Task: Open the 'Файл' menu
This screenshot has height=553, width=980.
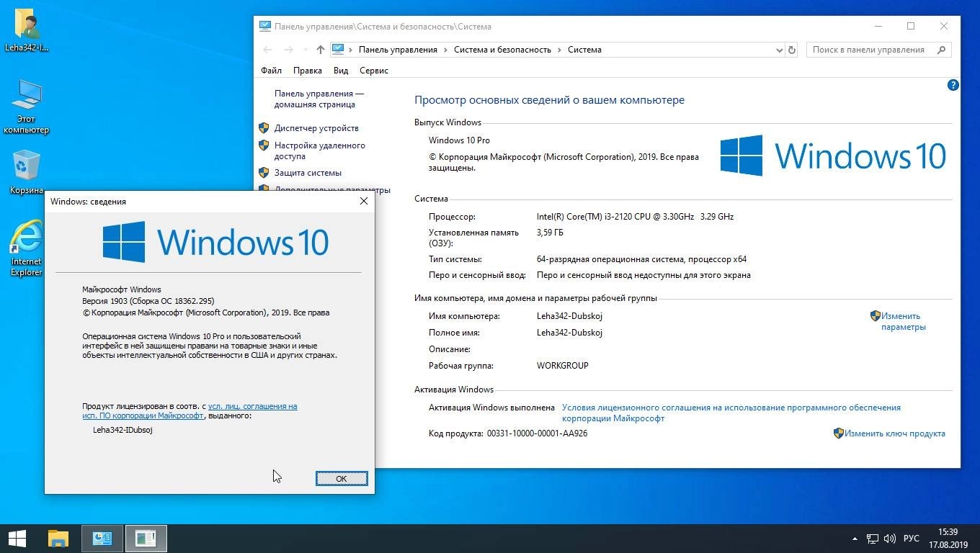Action: (x=271, y=71)
